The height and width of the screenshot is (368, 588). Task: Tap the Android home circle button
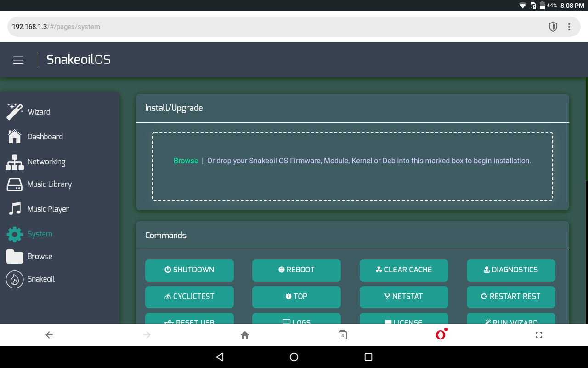pyautogui.click(x=294, y=357)
